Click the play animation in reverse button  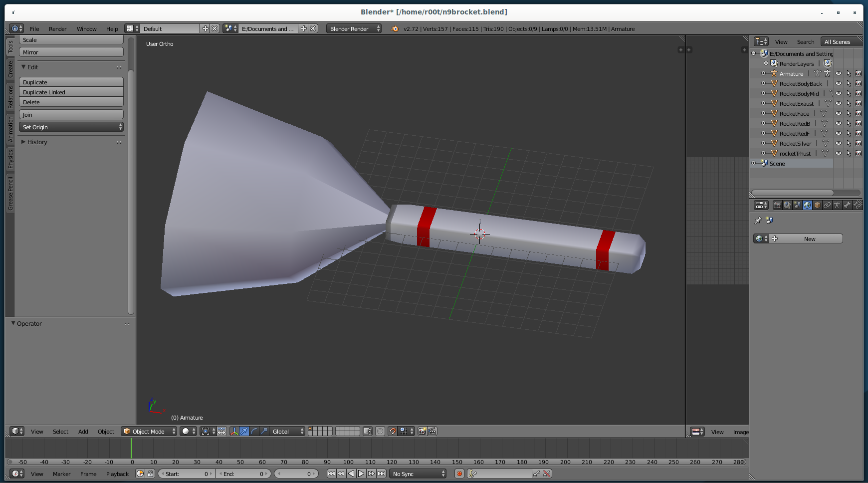(351, 474)
